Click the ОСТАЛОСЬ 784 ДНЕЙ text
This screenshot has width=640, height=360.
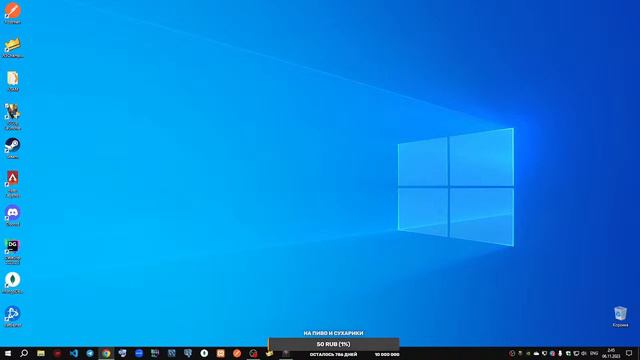333,355
